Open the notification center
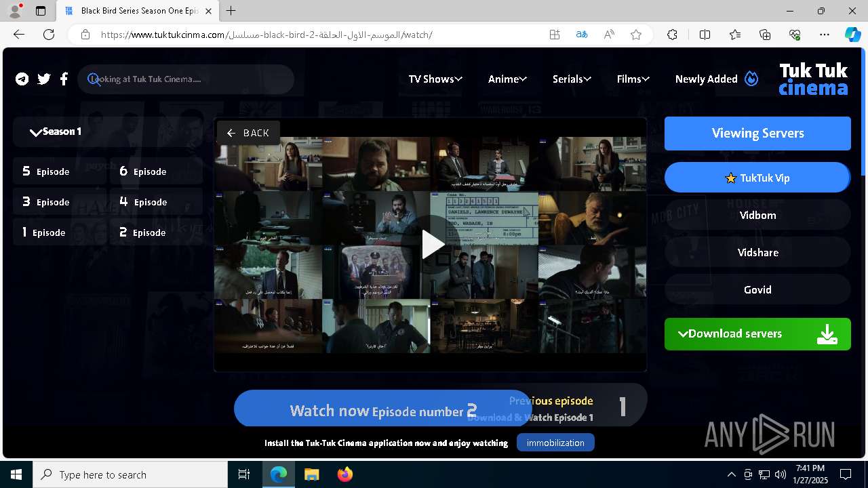 click(x=846, y=474)
